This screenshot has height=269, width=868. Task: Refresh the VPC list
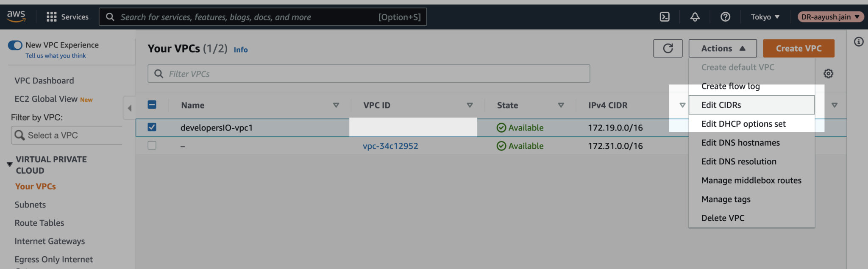coord(668,48)
